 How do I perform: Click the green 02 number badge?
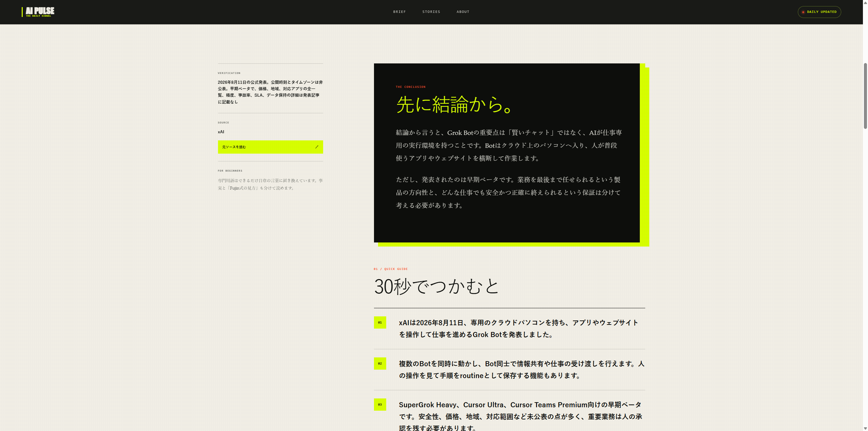point(380,364)
